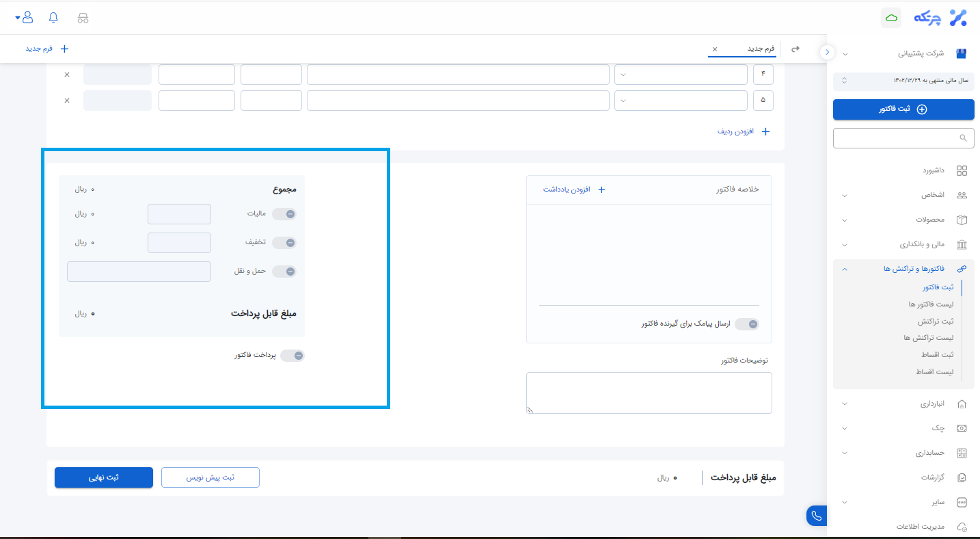Select لیست فاکتور ها in the submenu
The width and height of the screenshot is (980, 539).
coord(931,304)
